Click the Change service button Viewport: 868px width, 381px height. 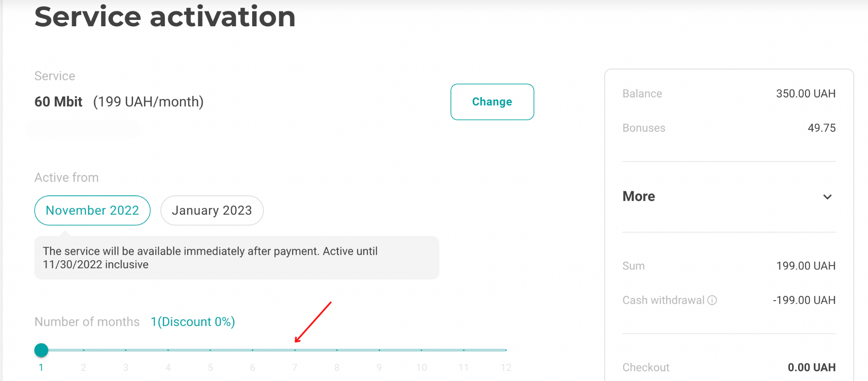[492, 102]
